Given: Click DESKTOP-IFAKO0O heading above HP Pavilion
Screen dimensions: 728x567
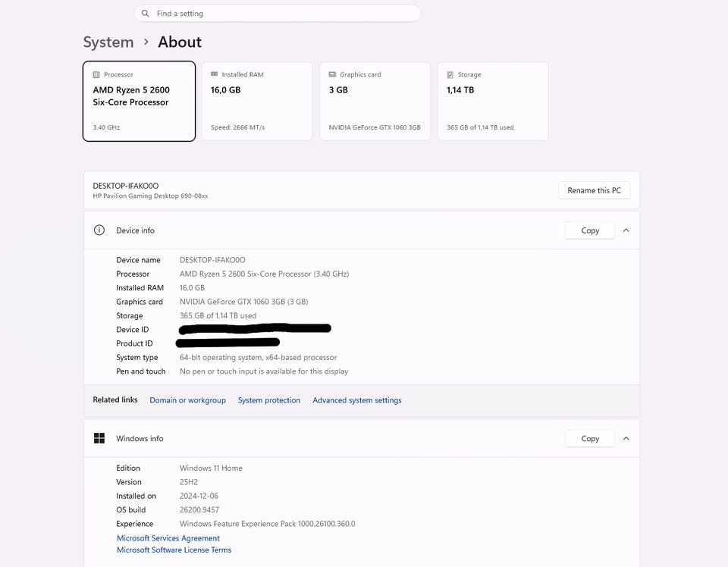Looking at the screenshot, I should point(126,186).
